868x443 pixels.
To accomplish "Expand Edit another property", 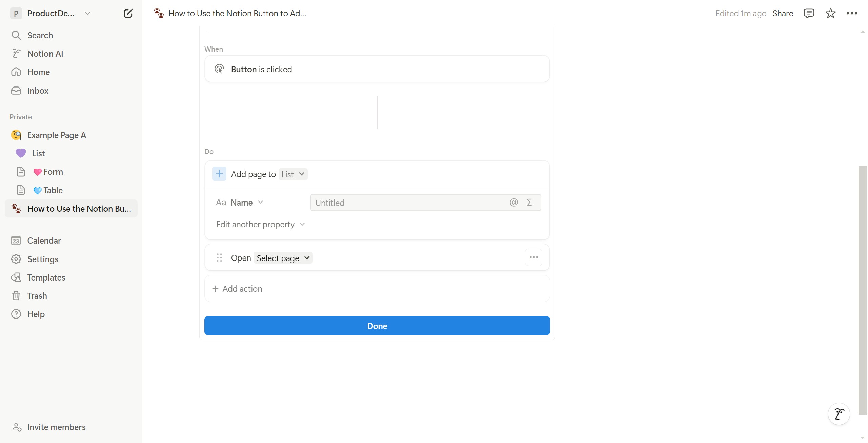I will click(261, 224).
